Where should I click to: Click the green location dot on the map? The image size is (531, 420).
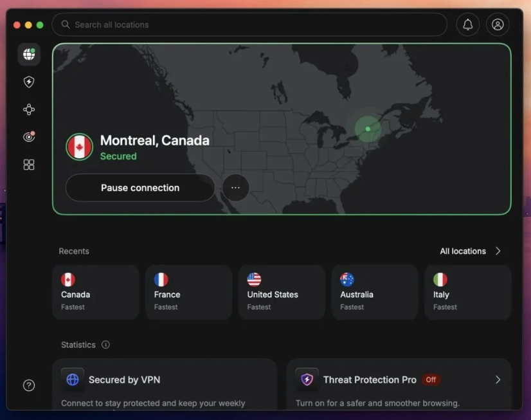click(368, 129)
